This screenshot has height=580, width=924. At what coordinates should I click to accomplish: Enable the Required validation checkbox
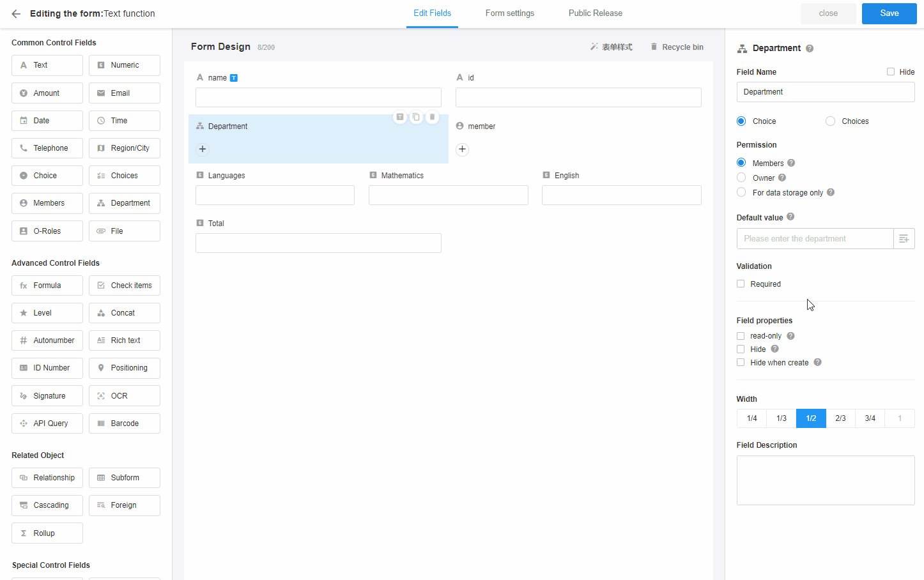pos(741,284)
